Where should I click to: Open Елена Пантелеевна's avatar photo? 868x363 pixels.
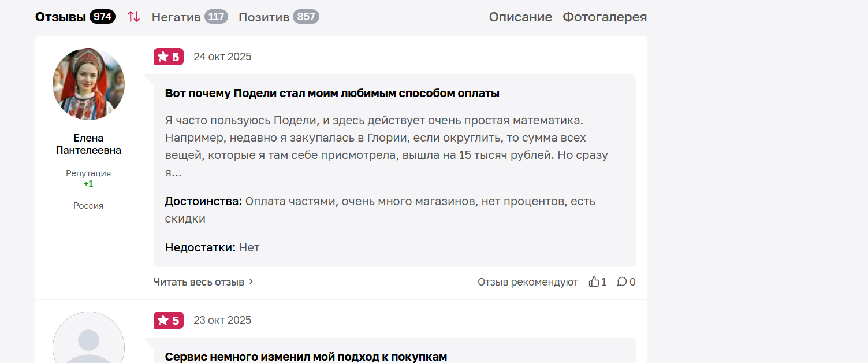pyautogui.click(x=88, y=84)
